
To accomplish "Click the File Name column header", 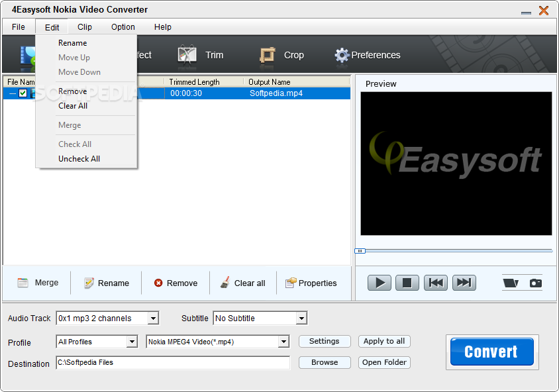I will [21, 82].
